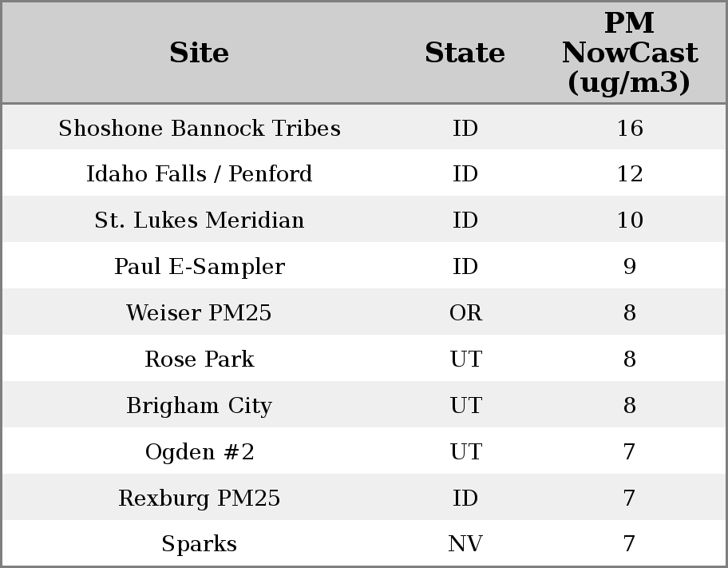
Task: Click the State column header
Action: point(465,53)
